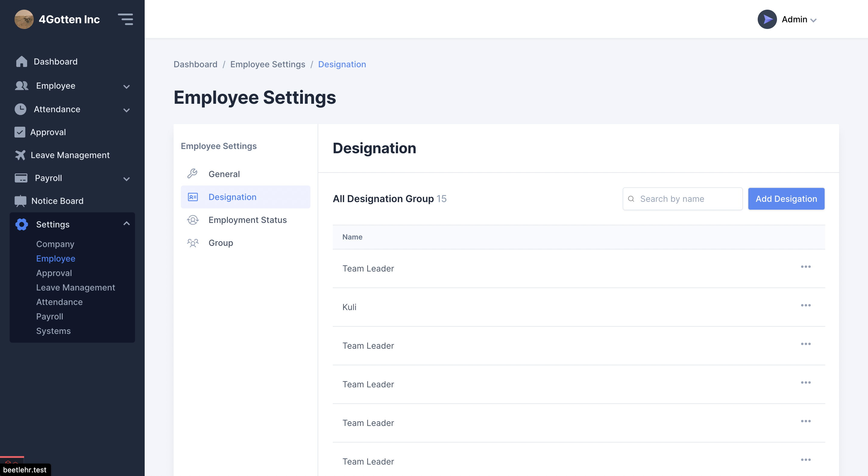The height and width of the screenshot is (476, 868).
Task: Click the search magnifier icon
Action: [x=631, y=199]
